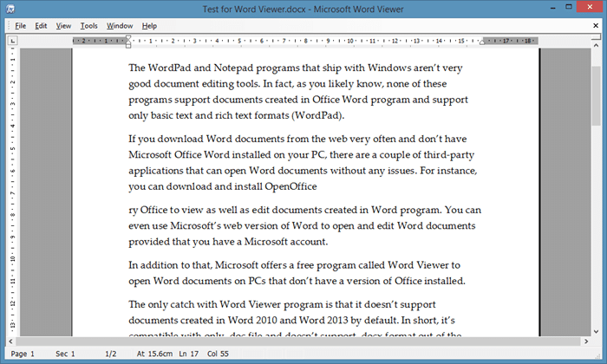
Task: Click the vertical scrollbar up arrow
Action: click(597, 45)
